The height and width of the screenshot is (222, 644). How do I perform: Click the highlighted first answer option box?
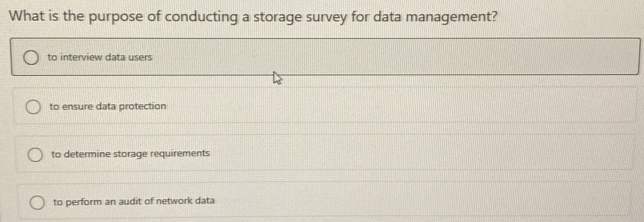[320, 56]
